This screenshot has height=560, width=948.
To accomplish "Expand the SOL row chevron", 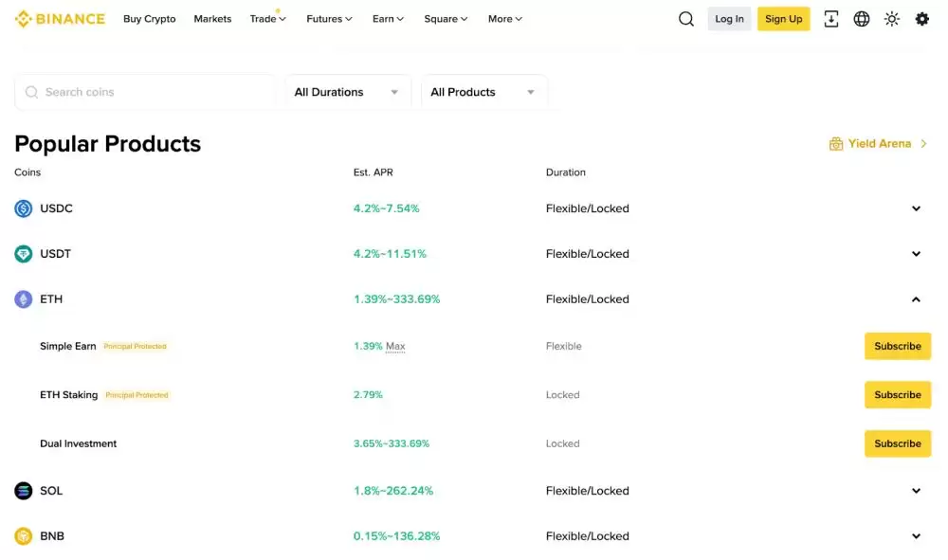I will (916, 491).
